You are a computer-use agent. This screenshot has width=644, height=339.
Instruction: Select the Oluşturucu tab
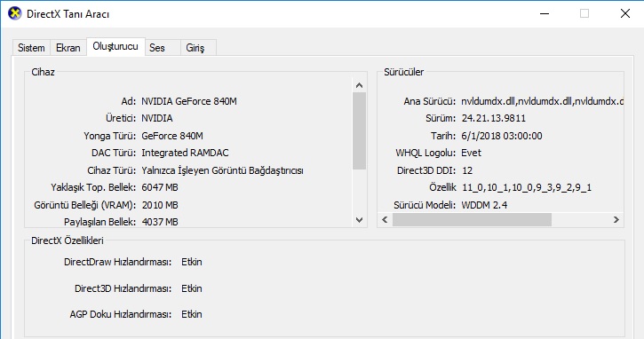(115, 46)
